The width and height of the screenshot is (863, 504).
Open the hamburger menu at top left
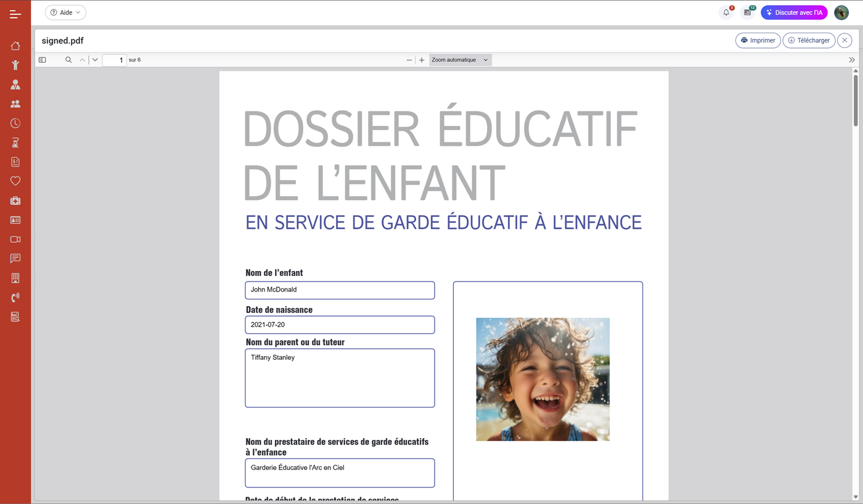(x=15, y=13)
